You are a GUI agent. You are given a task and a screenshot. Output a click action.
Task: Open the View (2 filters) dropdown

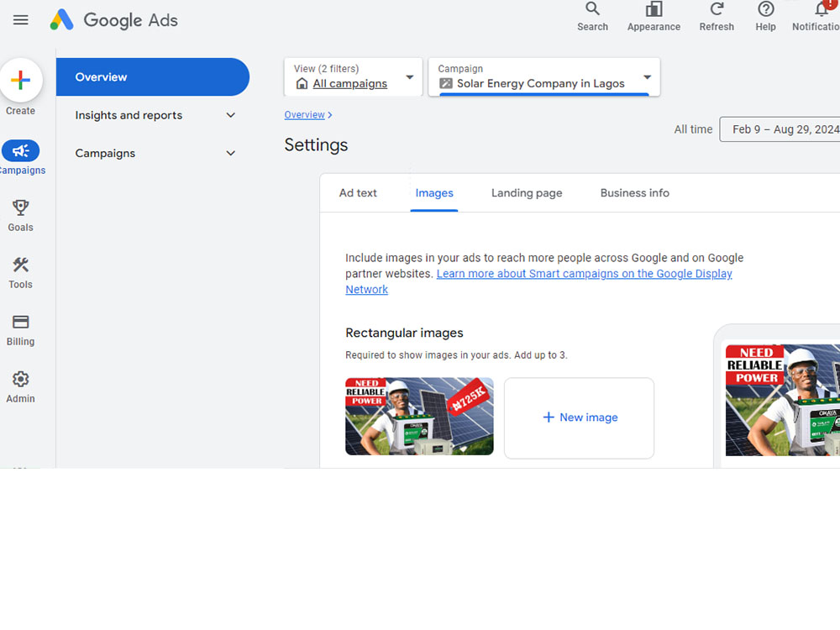353,76
